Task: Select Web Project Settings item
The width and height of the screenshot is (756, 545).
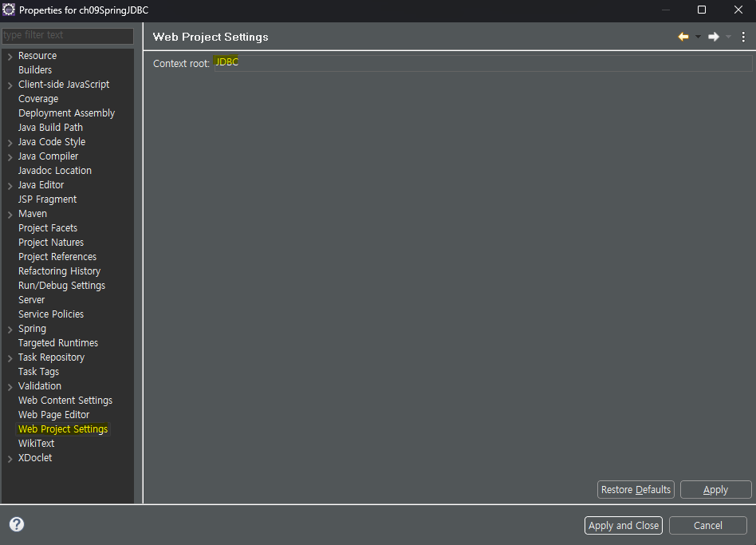Action: [x=63, y=428]
